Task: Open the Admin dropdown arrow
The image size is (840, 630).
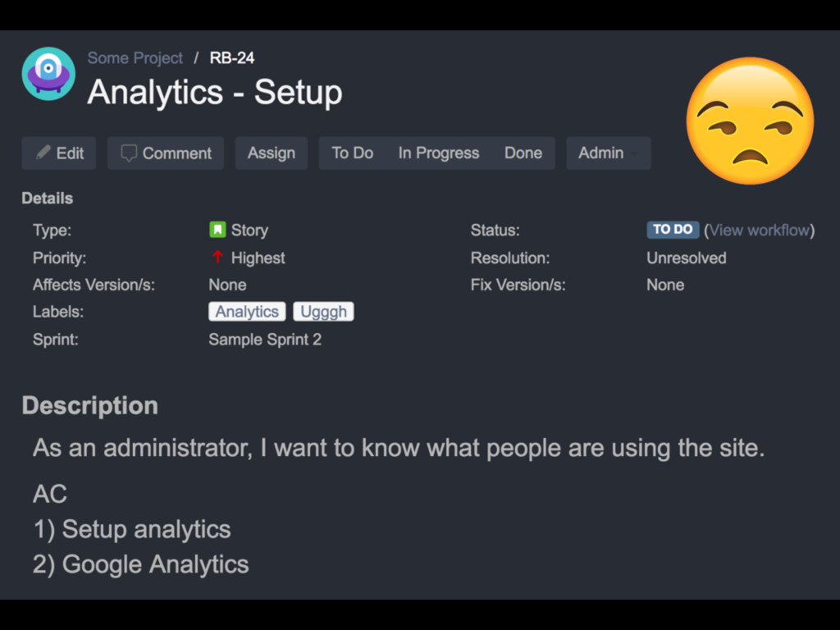Action: click(634, 153)
